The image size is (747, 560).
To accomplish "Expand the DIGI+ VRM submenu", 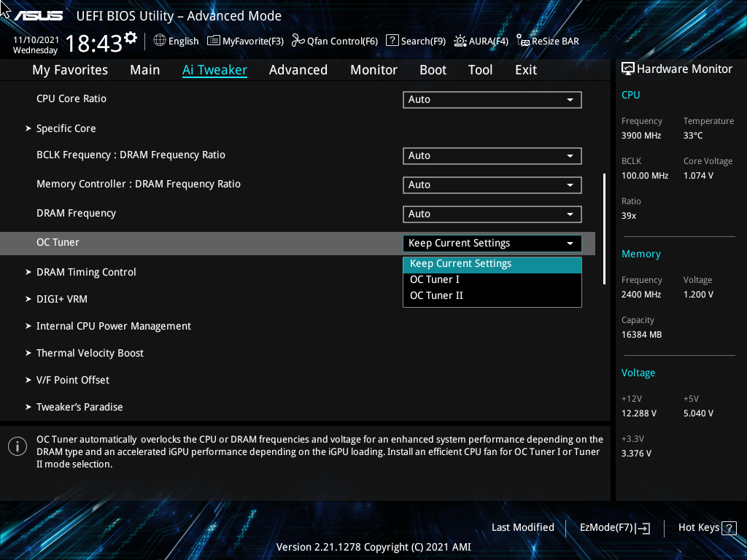I will pyautogui.click(x=61, y=299).
